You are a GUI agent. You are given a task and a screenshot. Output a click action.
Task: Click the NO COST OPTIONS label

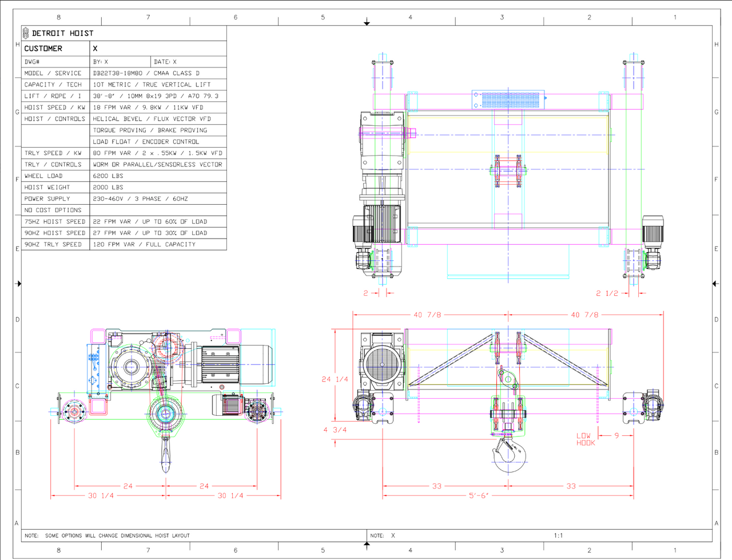[x=53, y=211]
